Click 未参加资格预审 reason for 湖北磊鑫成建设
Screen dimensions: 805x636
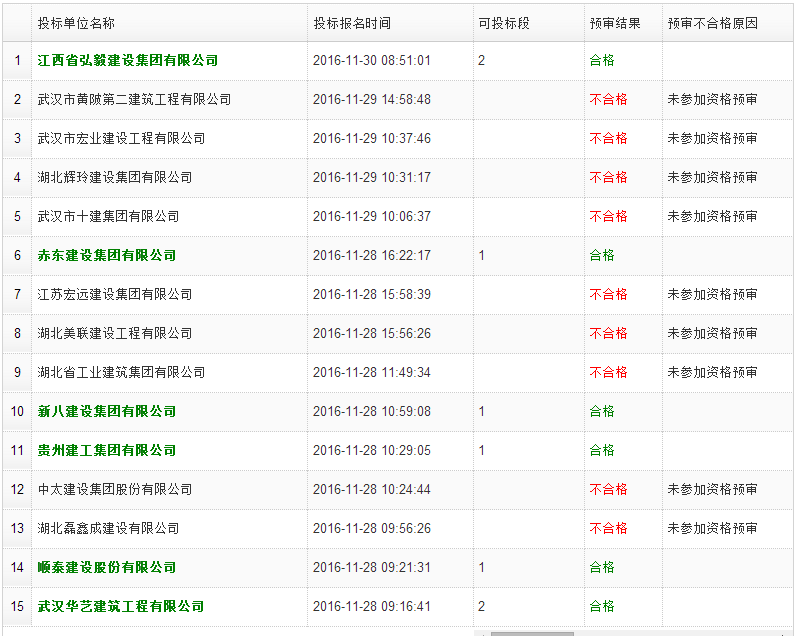coord(713,529)
